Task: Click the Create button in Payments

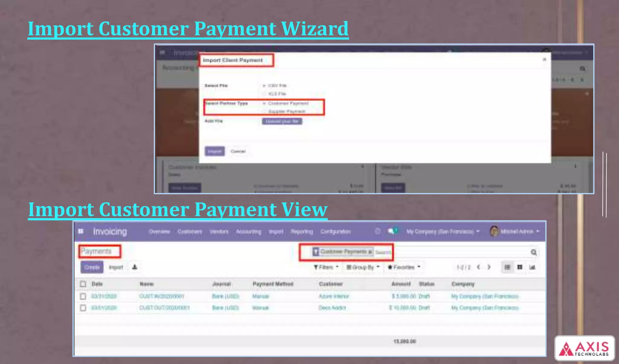Action: pyautogui.click(x=92, y=267)
